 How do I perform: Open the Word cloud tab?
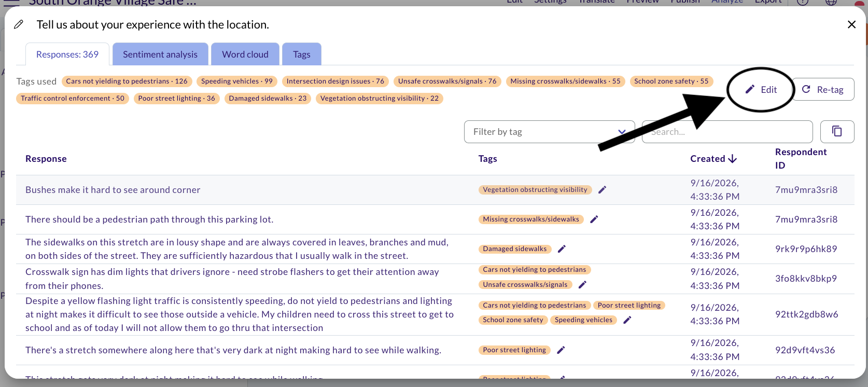point(245,54)
